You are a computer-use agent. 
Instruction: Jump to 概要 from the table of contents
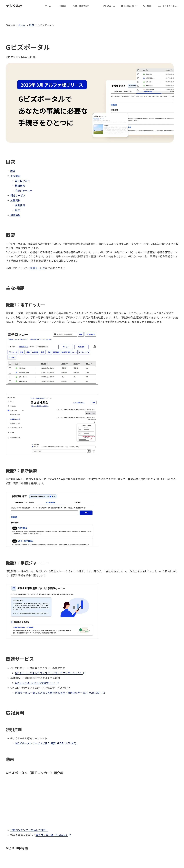13,171
